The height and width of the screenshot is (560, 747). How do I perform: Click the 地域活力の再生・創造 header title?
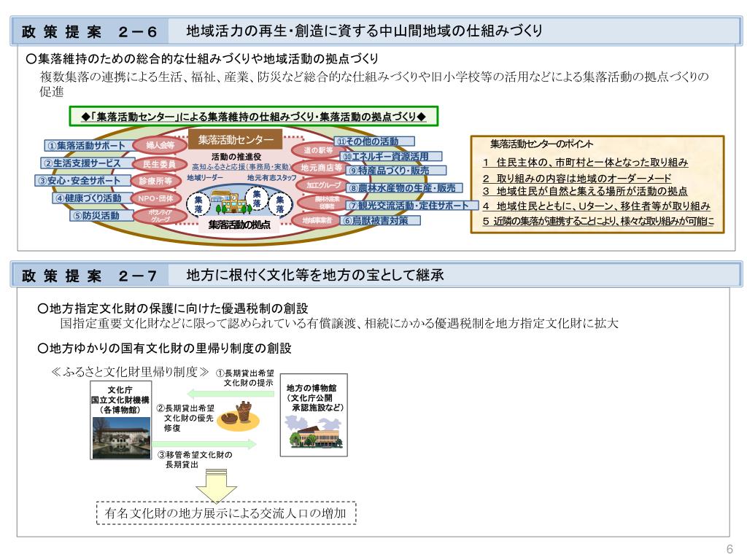click(364, 31)
